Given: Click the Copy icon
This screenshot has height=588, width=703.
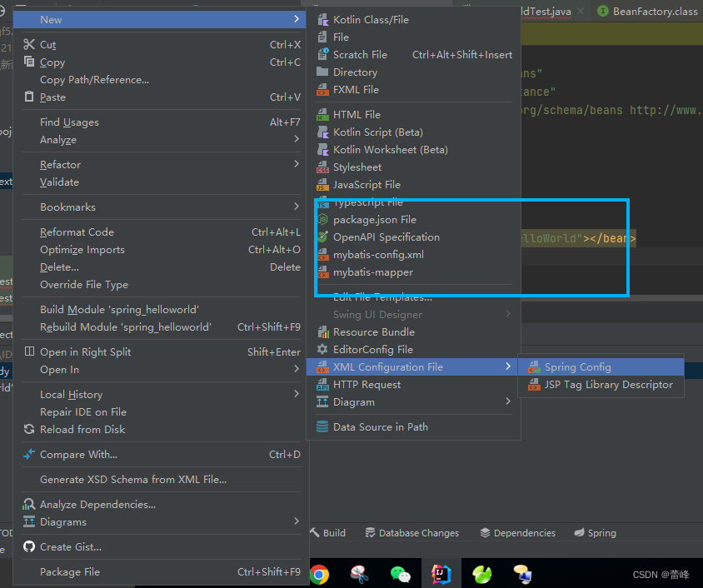Looking at the screenshot, I should 29,62.
